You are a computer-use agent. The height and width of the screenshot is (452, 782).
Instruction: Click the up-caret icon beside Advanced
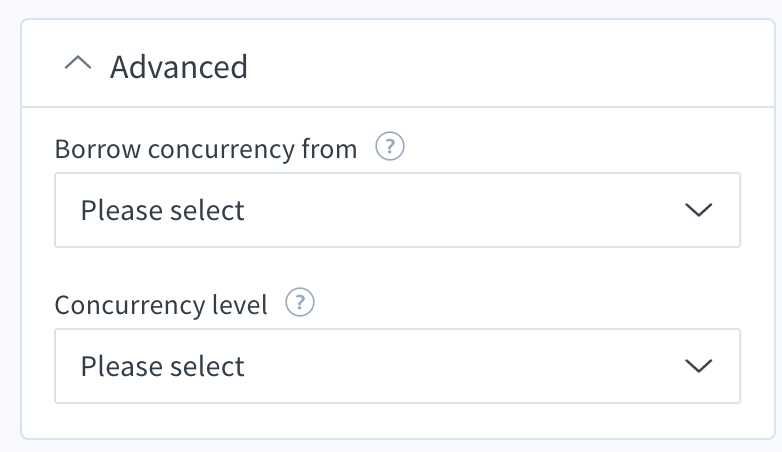(x=78, y=63)
